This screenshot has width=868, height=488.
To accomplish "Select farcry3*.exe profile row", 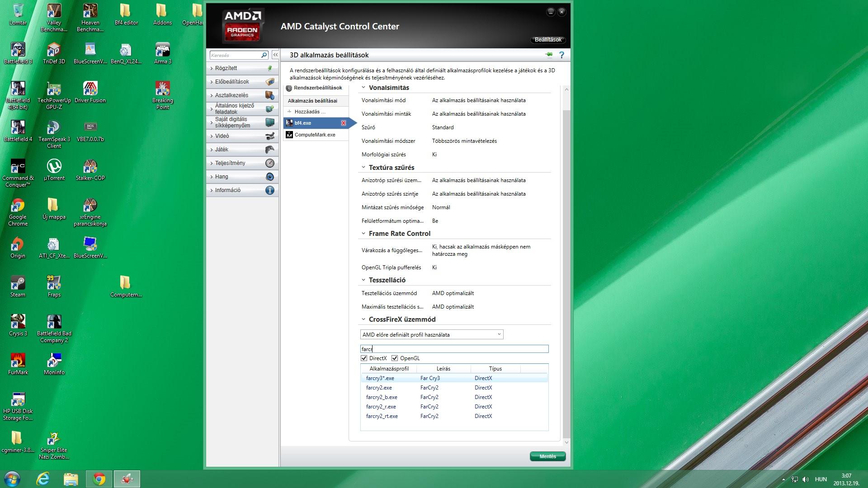I will click(x=454, y=378).
